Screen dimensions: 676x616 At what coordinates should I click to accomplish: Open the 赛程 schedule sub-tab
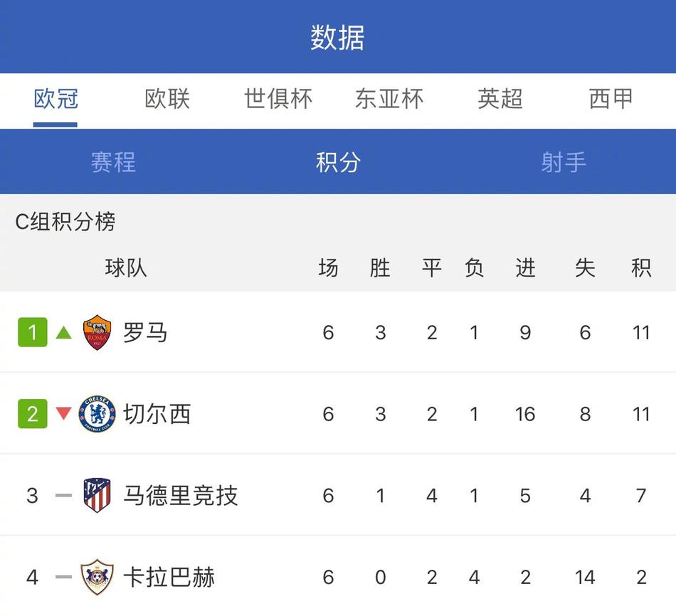[113, 162]
